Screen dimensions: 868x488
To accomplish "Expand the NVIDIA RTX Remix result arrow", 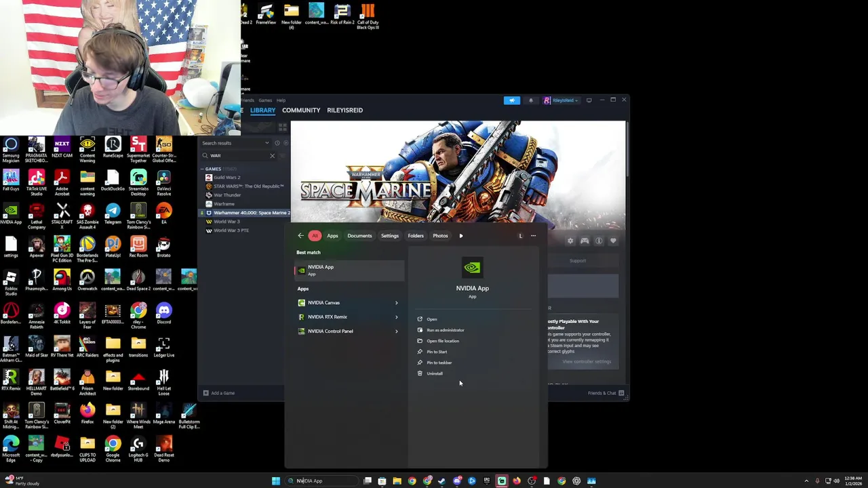I will (x=397, y=317).
